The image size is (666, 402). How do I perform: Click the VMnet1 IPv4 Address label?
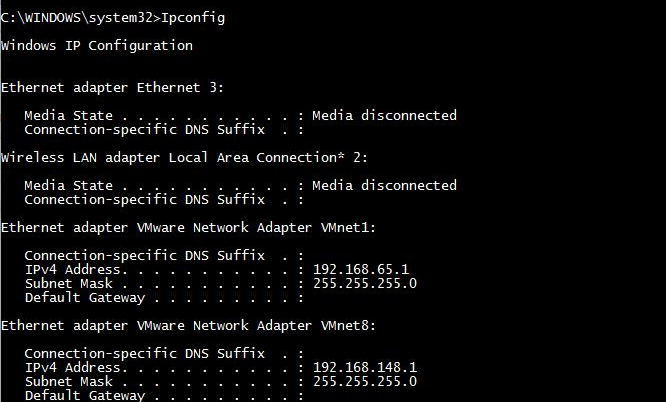click(73, 269)
